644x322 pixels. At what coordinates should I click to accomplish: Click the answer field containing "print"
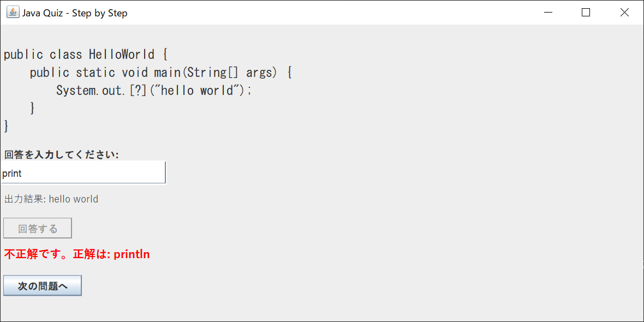(83, 173)
